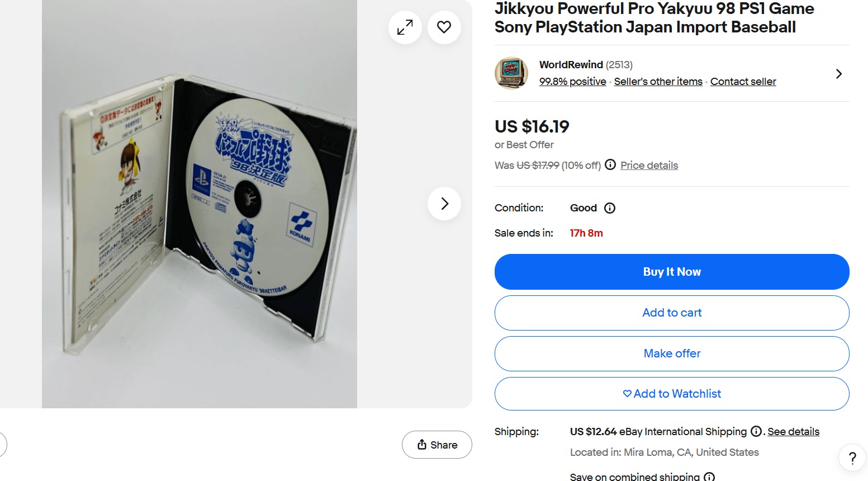This screenshot has width=868, height=481.
Task: Click the Contact seller link
Action: coord(743,82)
